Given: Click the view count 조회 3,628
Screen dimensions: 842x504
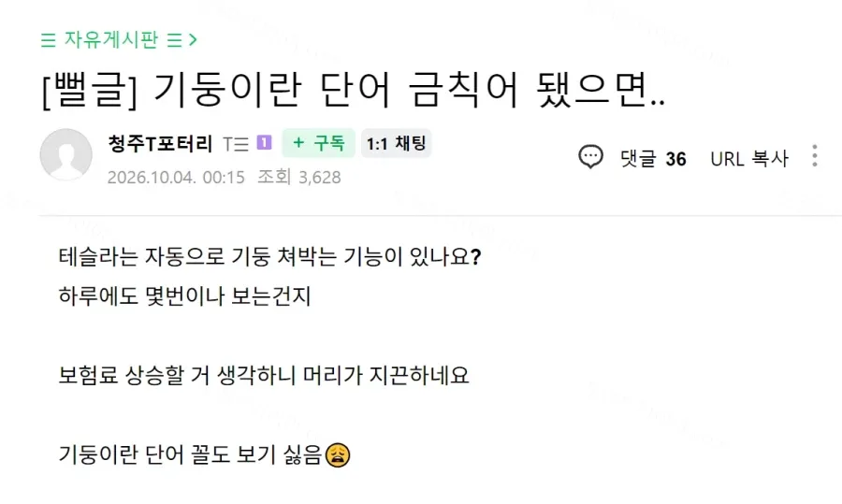Looking at the screenshot, I should pos(299,177).
